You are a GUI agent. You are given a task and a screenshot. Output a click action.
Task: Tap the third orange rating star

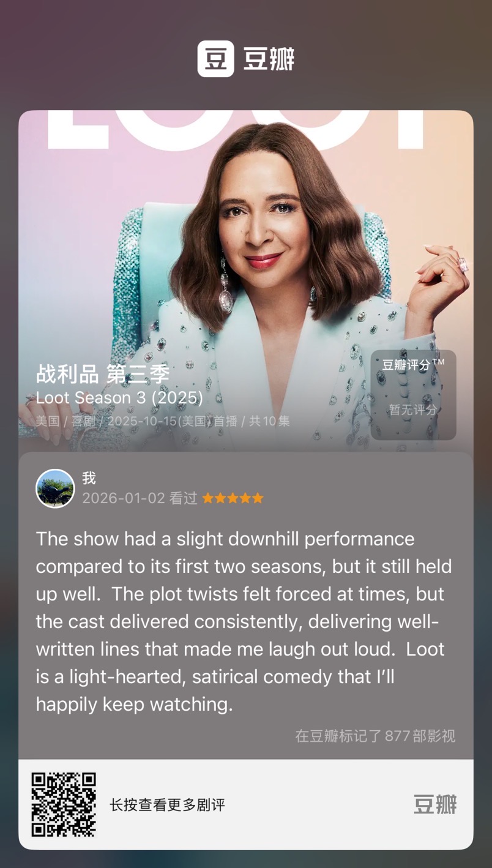click(x=233, y=498)
